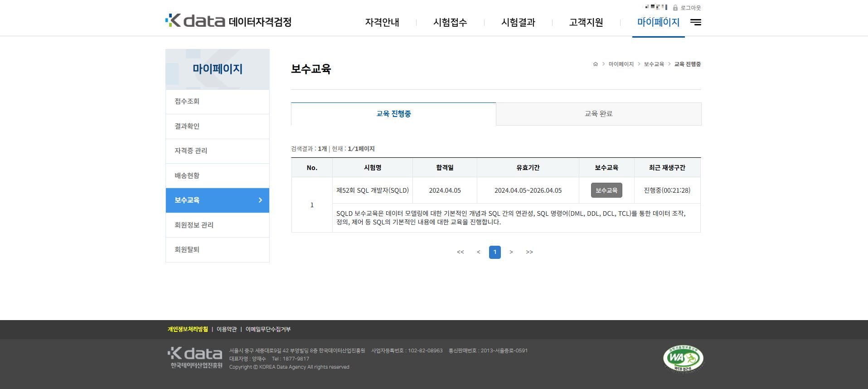Click the WA web accessibility badge
Image resolution: width=868 pixels, height=389 pixels.
(x=683, y=358)
